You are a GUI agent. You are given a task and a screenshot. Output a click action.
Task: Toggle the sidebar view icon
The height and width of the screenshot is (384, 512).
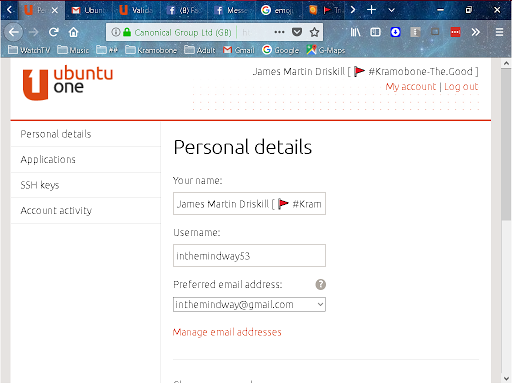(x=375, y=32)
